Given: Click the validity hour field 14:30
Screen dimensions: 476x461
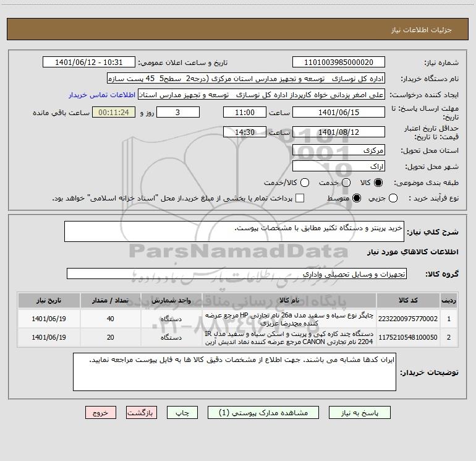Looking at the screenshot, I should 245,132.
